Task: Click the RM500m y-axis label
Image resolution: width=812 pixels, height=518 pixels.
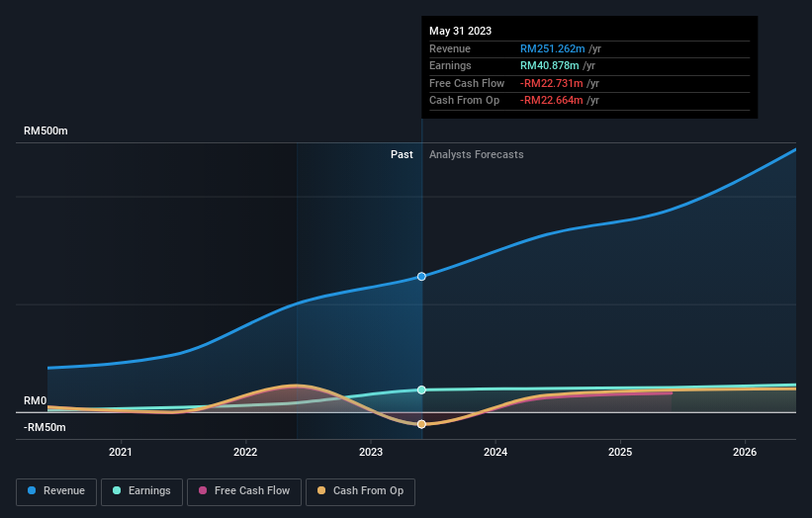Action: pyautogui.click(x=45, y=130)
